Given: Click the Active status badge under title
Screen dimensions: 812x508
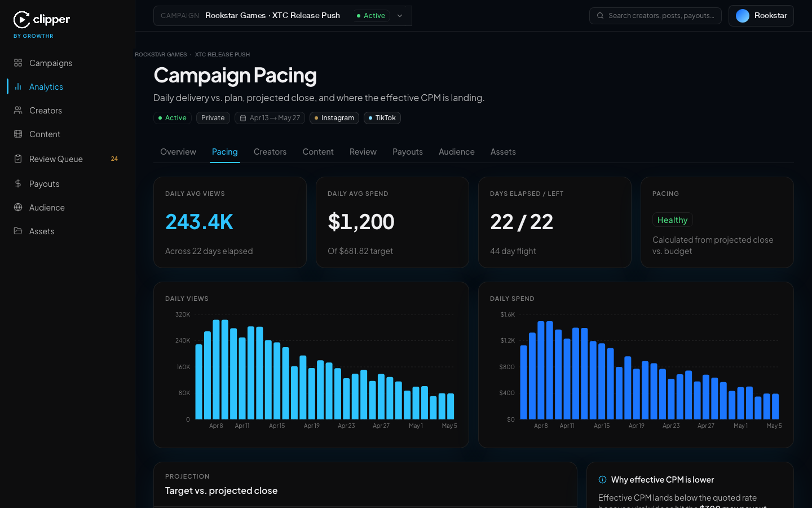Looking at the screenshot, I should pyautogui.click(x=173, y=118).
